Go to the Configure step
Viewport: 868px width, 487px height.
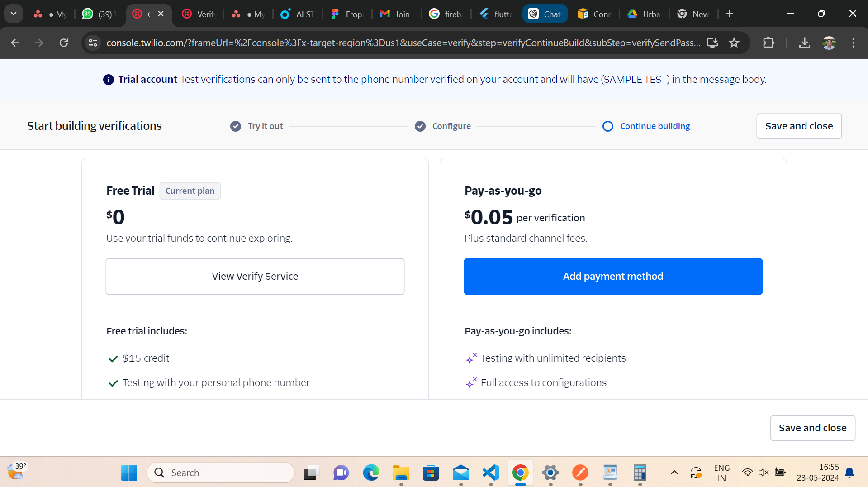click(x=443, y=126)
